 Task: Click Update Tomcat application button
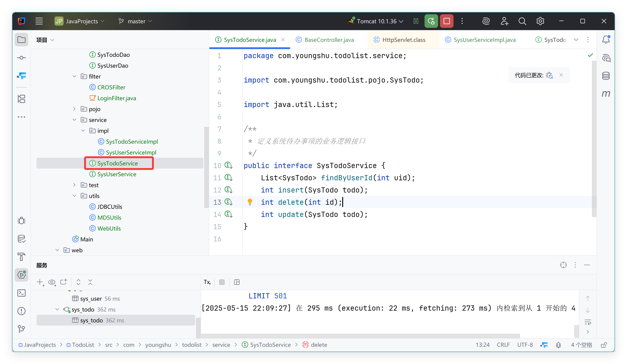pos(431,21)
